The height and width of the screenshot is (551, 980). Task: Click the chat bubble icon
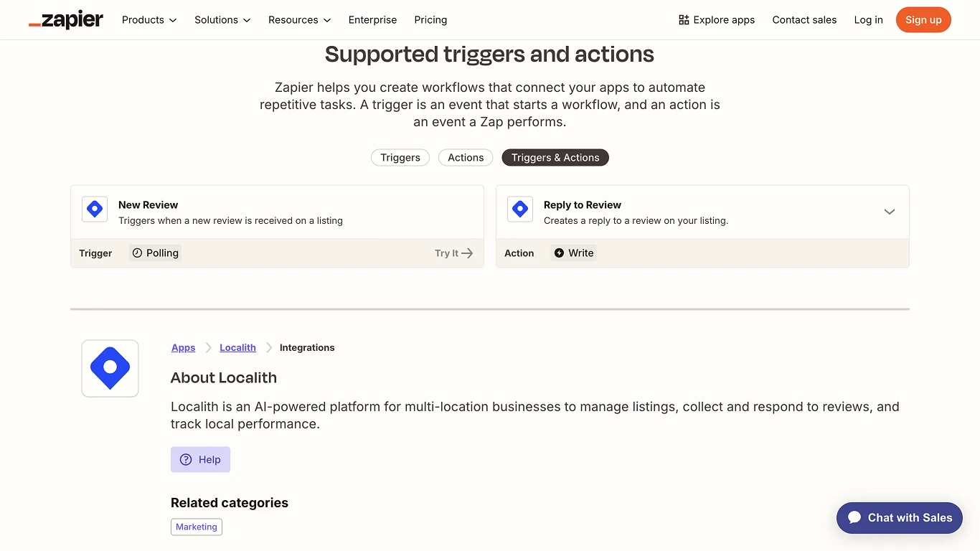tap(854, 517)
